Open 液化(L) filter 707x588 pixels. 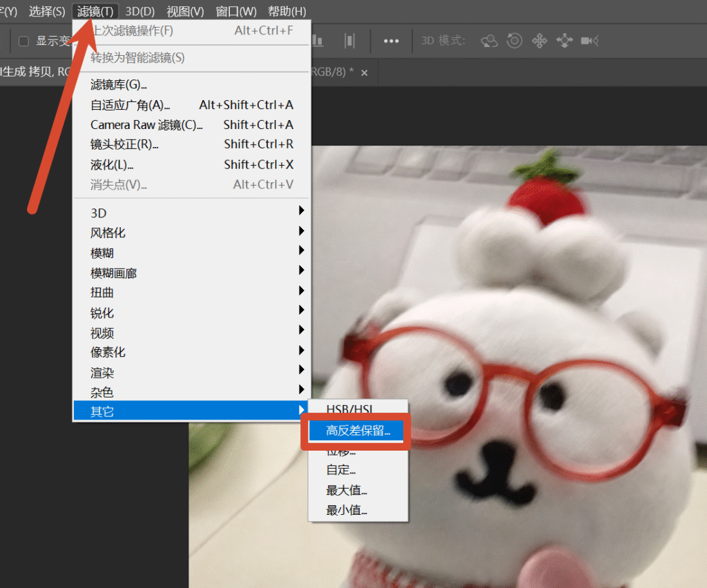pyautogui.click(x=191, y=164)
